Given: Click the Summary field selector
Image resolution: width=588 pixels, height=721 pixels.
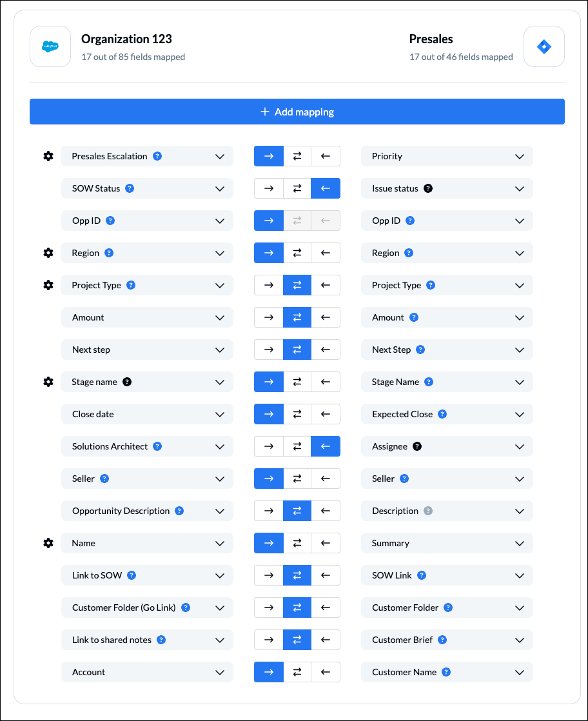Looking at the screenshot, I should click(x=447, y=543).
